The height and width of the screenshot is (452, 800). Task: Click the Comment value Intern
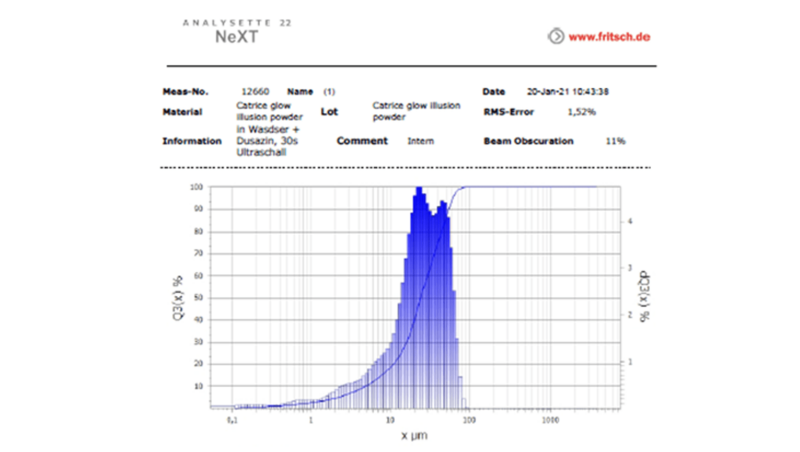click(x=421, y=141)
